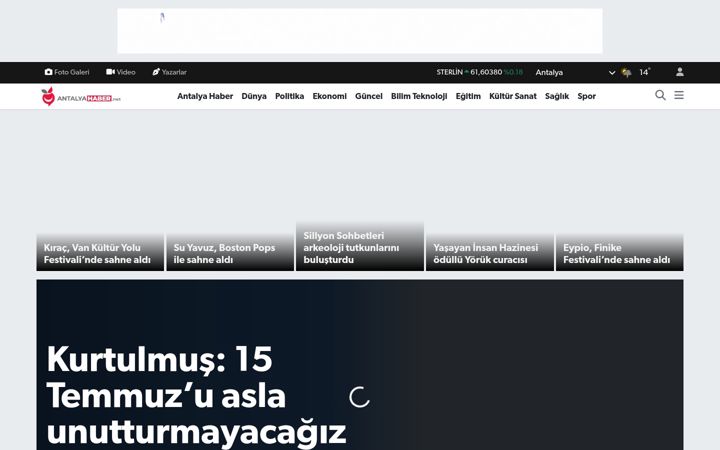Open the Kültür Sanat category
Screen dimensions: 720x450
[512, 96]
